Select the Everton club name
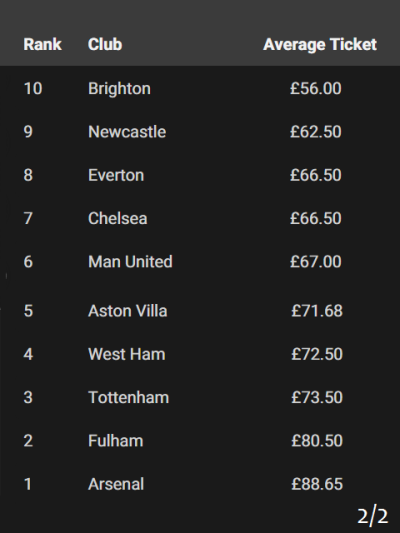Screen dimensions: 400x533 (116, 175)
